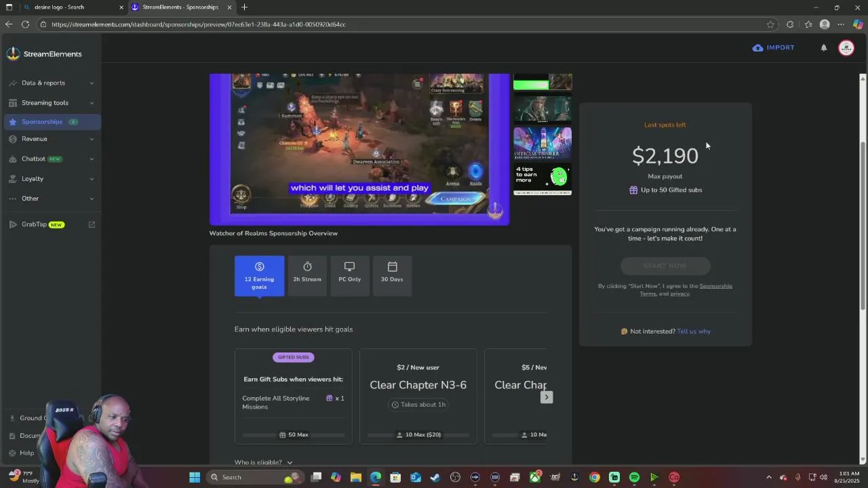This screenshot has height=488, width=868.
Task: Select the 2h Stream tab
Action: [x=307, y=276]
